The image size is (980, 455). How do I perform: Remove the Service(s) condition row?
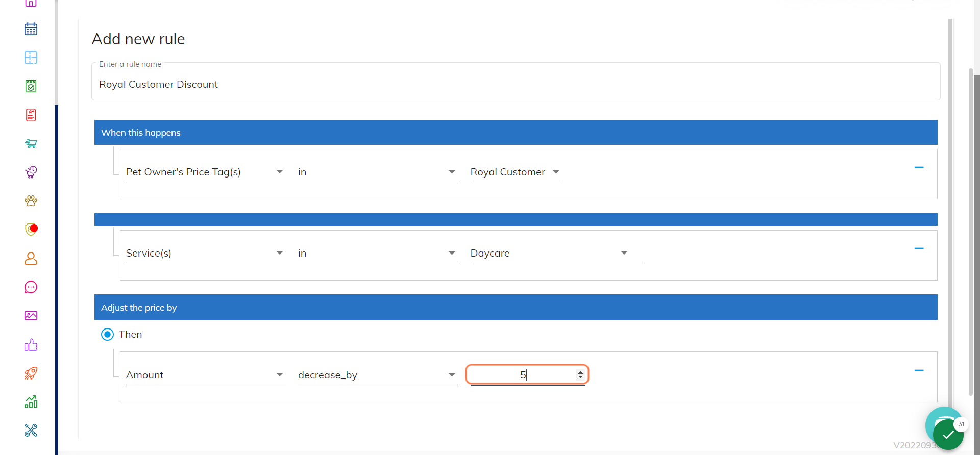(x=919, y=248)
